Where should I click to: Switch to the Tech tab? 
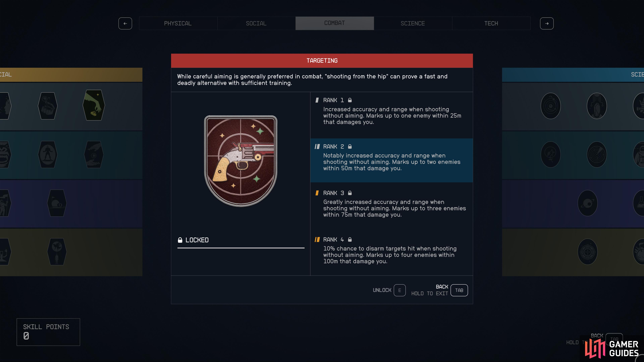click(491, 23)
